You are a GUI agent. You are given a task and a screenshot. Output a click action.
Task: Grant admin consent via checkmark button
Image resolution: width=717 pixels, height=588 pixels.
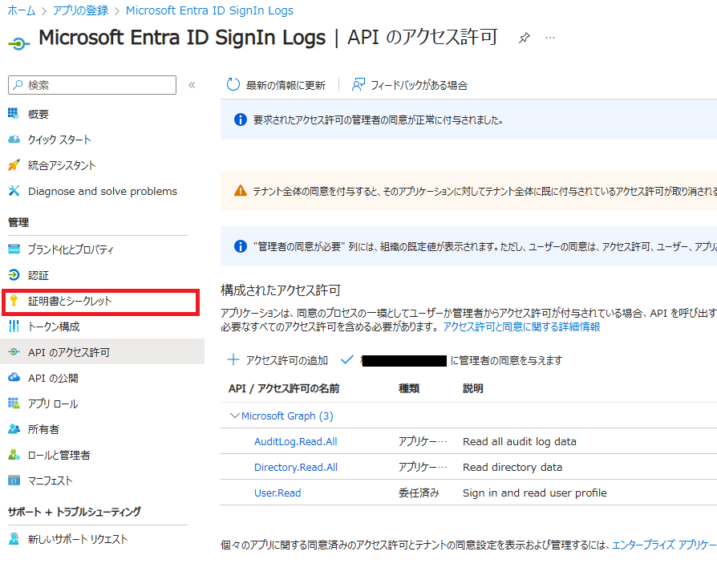[347, 360]
